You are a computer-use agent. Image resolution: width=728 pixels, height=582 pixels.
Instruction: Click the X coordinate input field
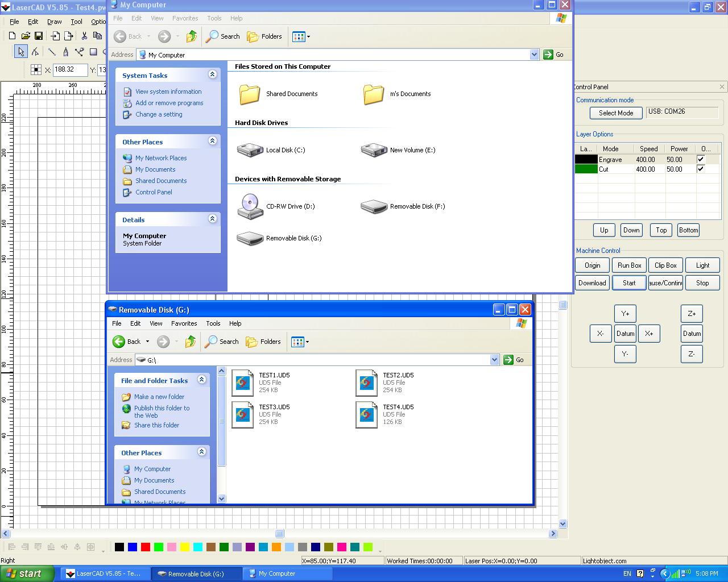point(69,69)
